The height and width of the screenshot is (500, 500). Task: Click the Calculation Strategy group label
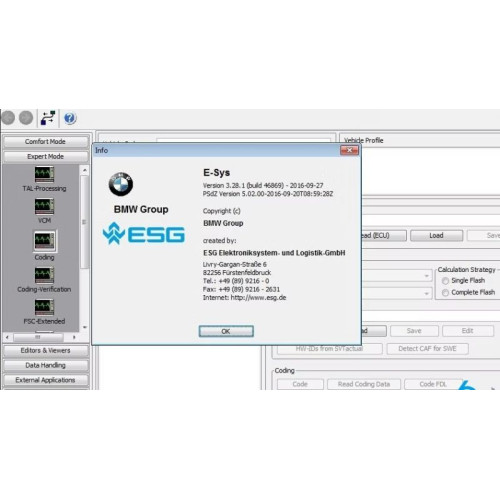coord(467,270)
